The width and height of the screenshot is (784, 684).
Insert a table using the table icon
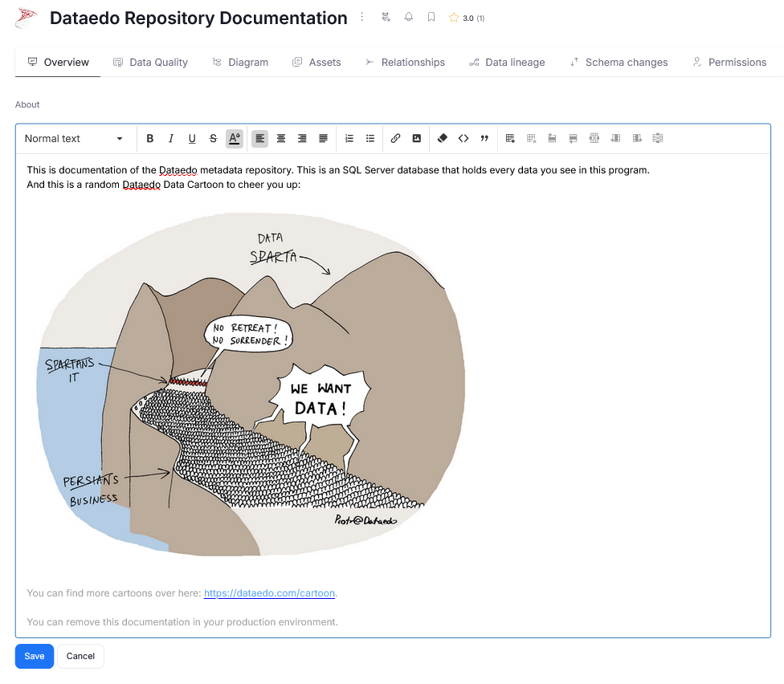510,139
